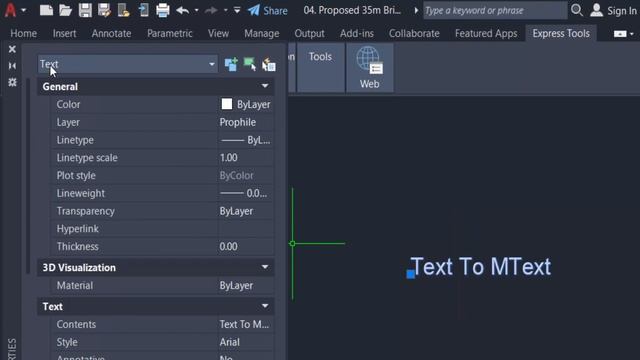This screenshot has width=640, height=360.
Task: Click the search magnifier icon
Action: [x=576, y=10]
